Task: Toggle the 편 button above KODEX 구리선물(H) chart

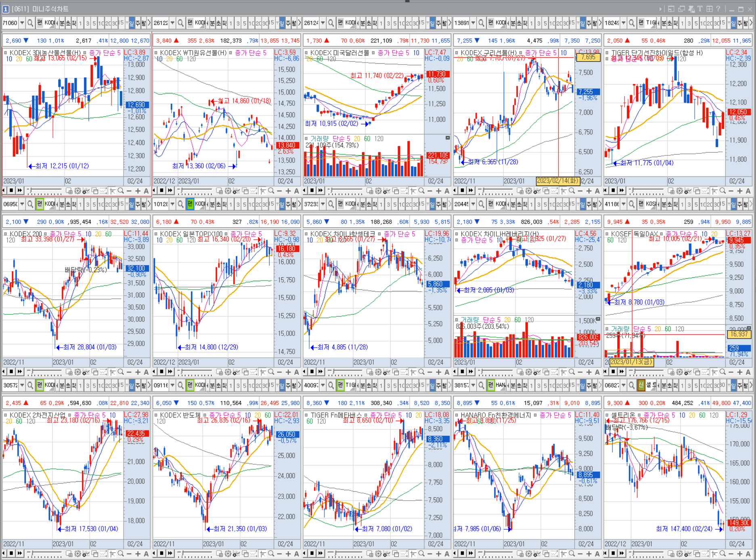Action: (491, 23)
